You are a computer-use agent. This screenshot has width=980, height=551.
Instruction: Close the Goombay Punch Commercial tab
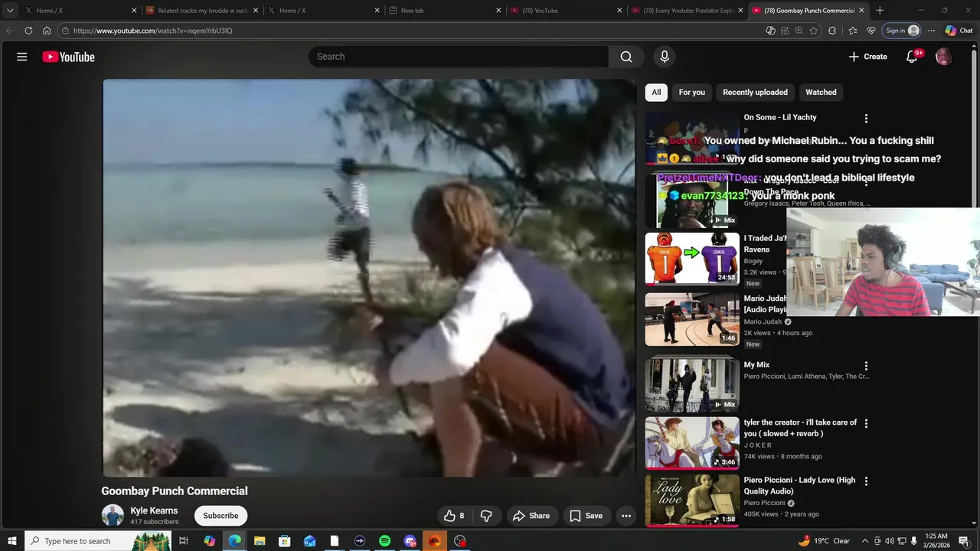[x=861, y=11]
